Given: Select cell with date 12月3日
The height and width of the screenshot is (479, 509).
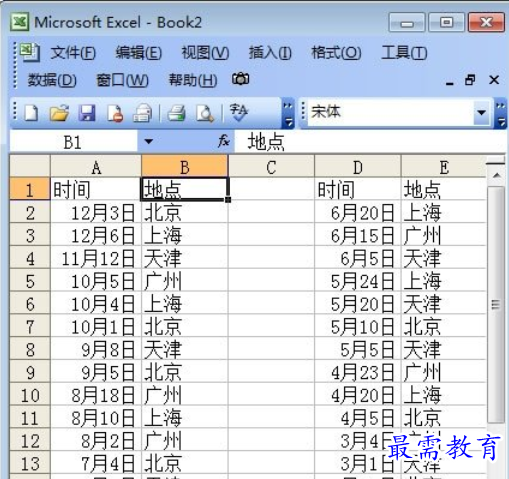Looking at the screenshot, I should click(x=96, y=212).
